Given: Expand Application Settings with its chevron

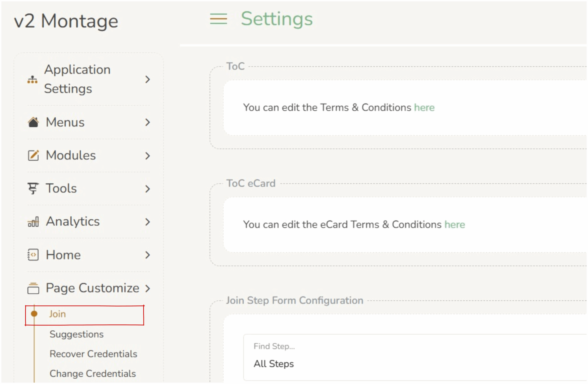Looking at the screenshot, I should [147, 79].
